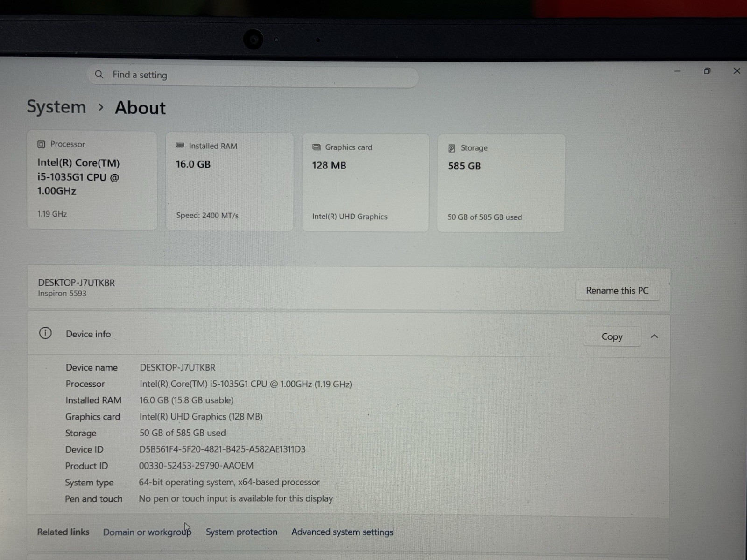This screenshot has width=747, height=560.
Task: Click the 128 MB value in Graphics card
Action: click(329, 166)
